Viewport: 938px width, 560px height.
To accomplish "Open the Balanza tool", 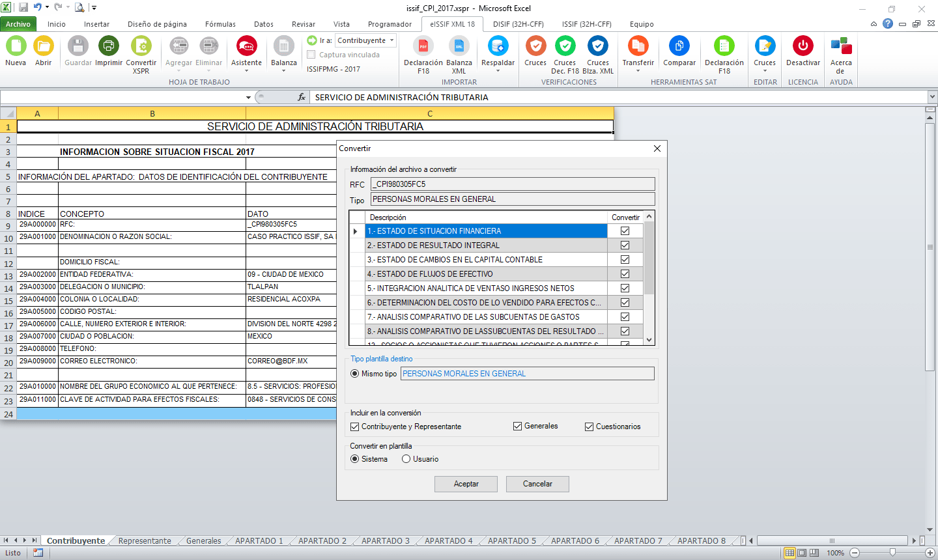I will pyautogui.click(x=284, y=46).
